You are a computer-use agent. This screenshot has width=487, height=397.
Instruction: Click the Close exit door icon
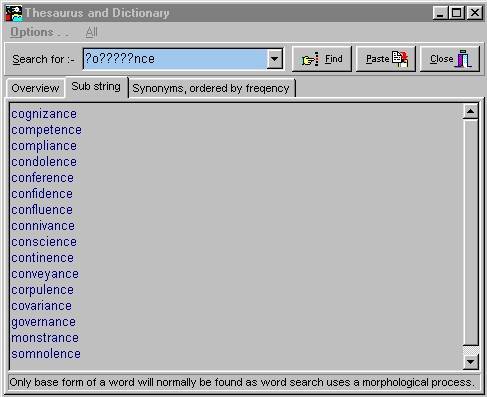point(464,59)
